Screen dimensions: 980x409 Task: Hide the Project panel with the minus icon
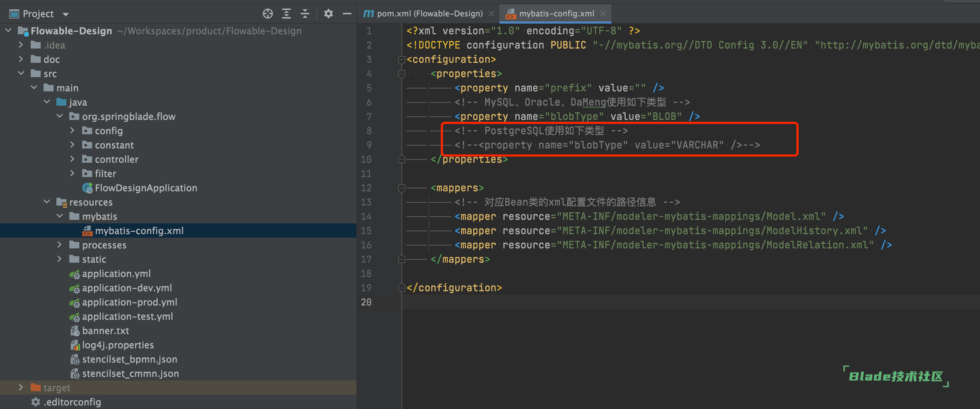click(347, 14)
